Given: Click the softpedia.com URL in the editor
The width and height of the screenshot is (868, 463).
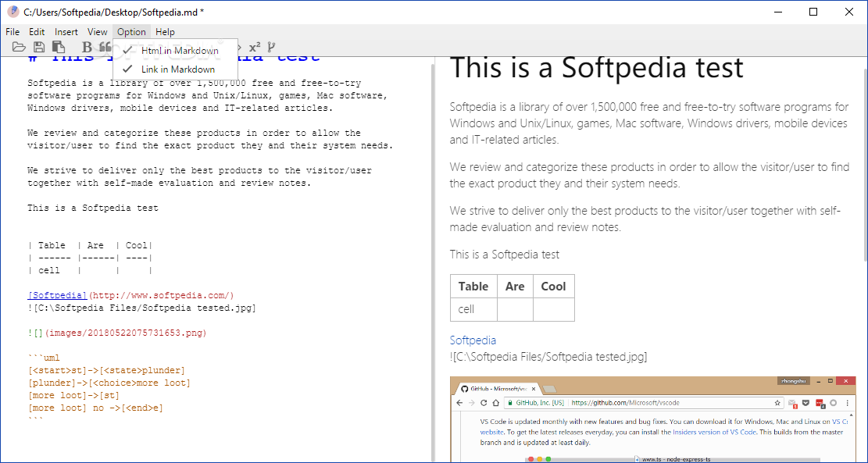Looking at the screenshot, I should pyautogui.click(x=162, y=295).
